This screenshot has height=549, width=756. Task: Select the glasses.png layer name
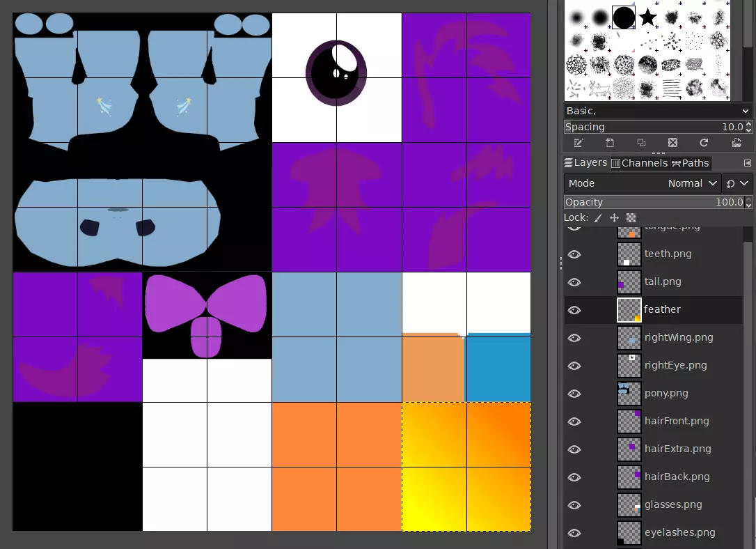(x=673, y=504)
